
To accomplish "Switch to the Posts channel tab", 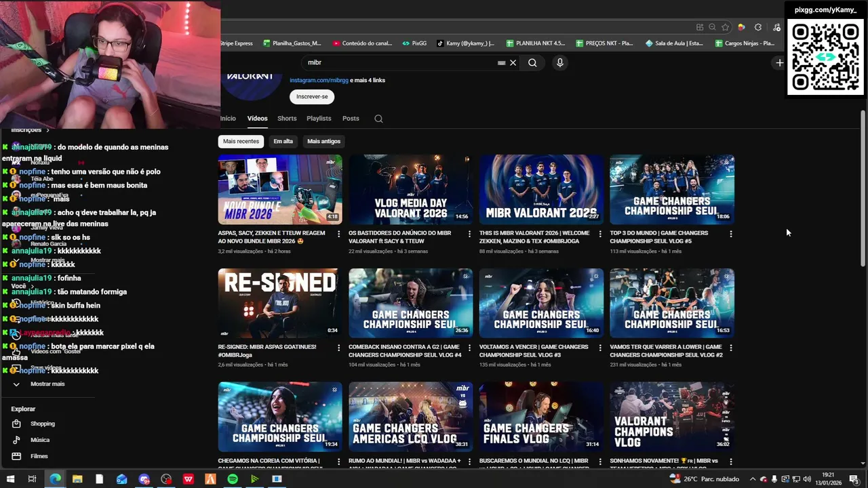I will tap(351, 119).
